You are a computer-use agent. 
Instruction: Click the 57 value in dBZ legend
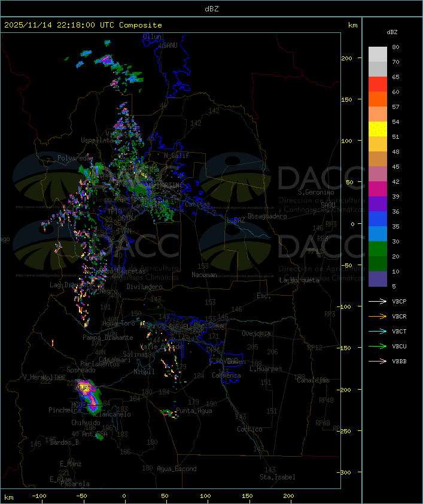point(395,107)
